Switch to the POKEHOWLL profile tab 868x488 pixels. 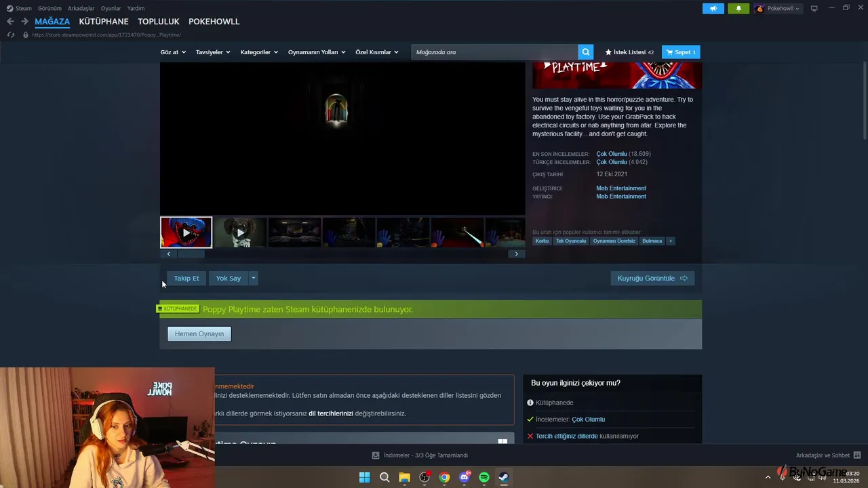[x=214, y=22]
